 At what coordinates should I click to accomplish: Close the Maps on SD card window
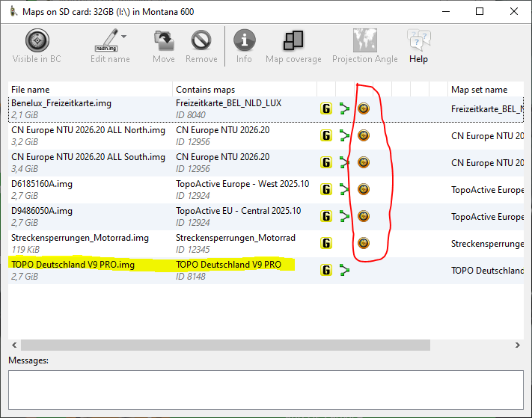pyautogui.click(x=514, y=11)
